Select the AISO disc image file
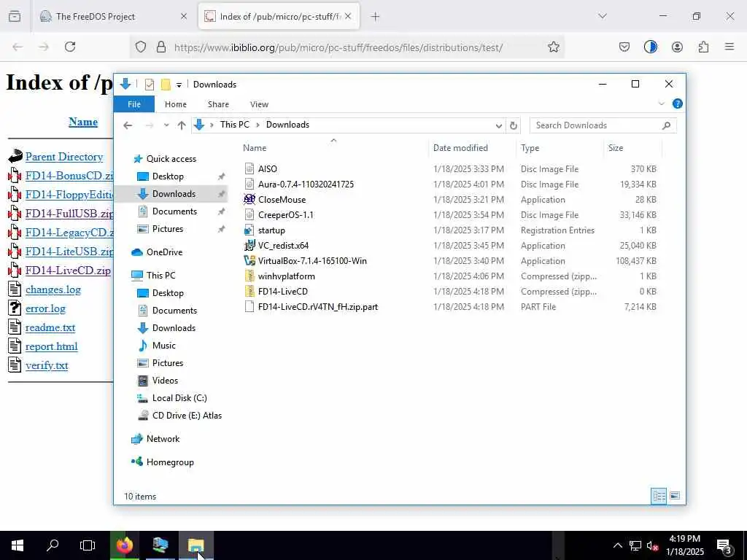The image size is (747, 560). [267, 169]
